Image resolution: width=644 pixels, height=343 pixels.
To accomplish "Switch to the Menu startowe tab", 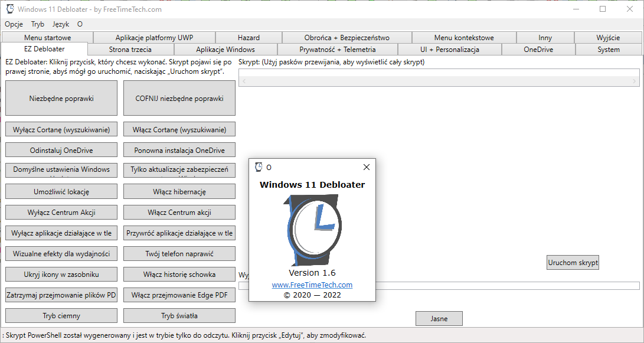I will (47, 37).
